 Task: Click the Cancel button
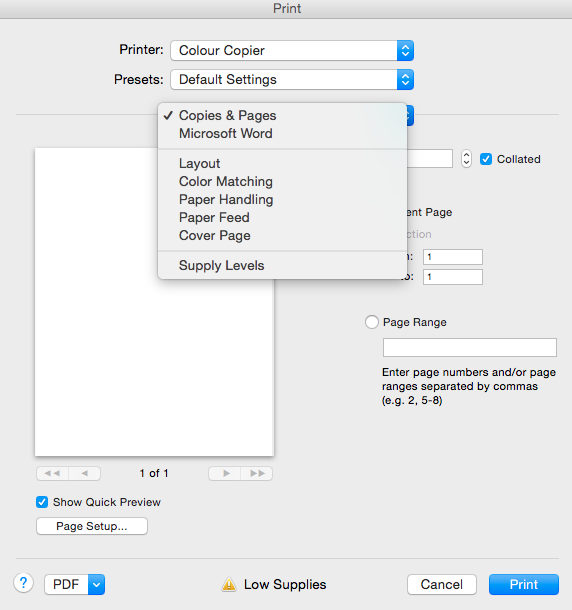coord(442,584)
